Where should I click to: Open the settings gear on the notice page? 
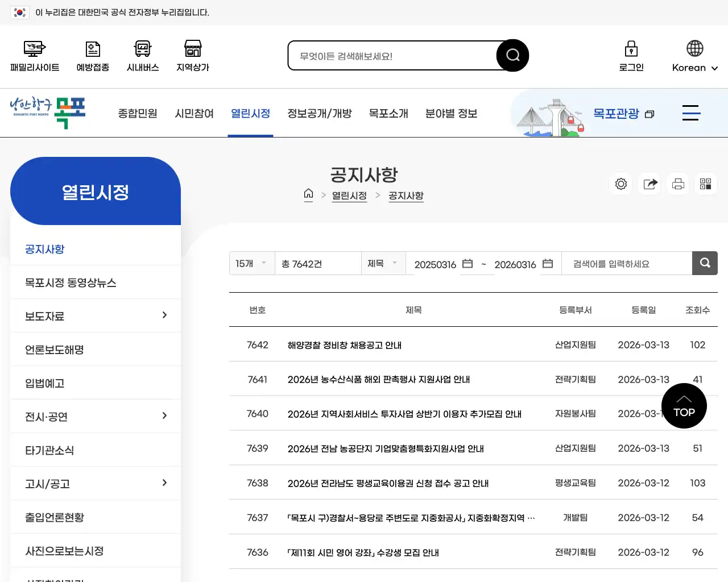tap(621, 184)
